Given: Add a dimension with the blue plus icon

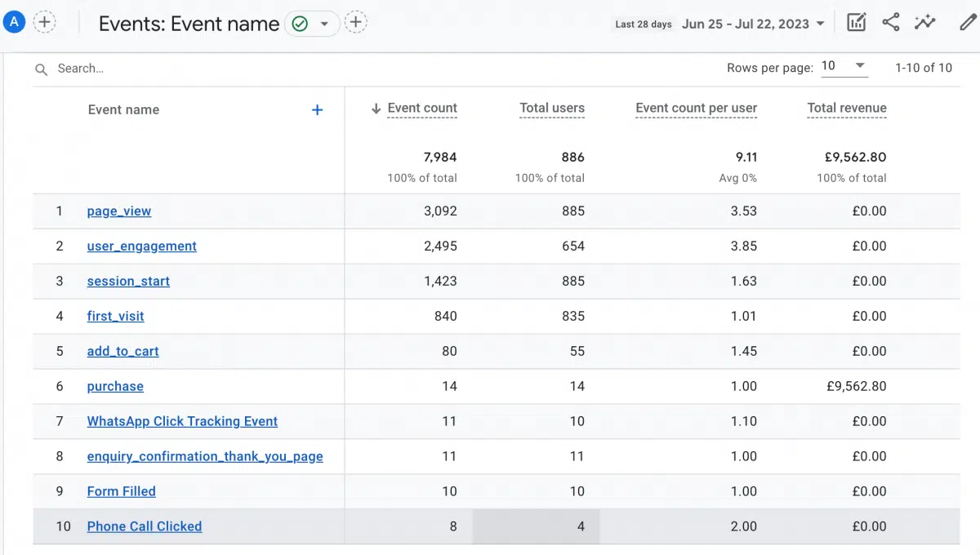Looking at the screenshot, I should pyautogui.click(x=318, y=109).
